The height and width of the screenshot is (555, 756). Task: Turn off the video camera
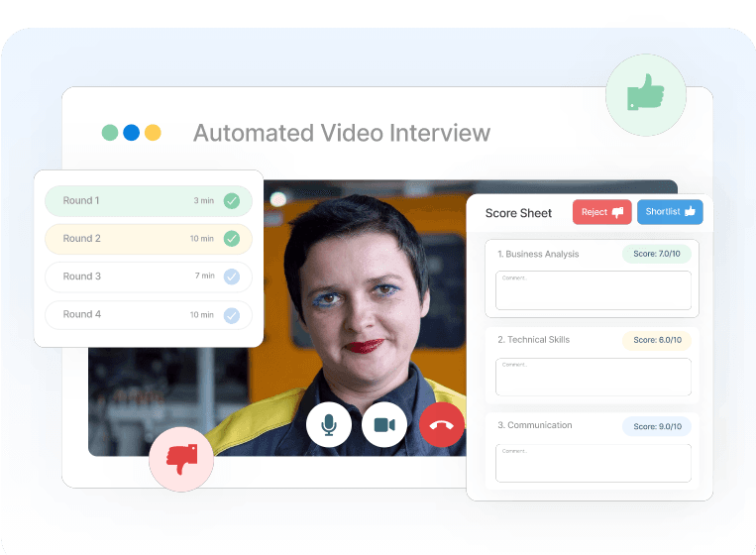[x=384, y=425]
